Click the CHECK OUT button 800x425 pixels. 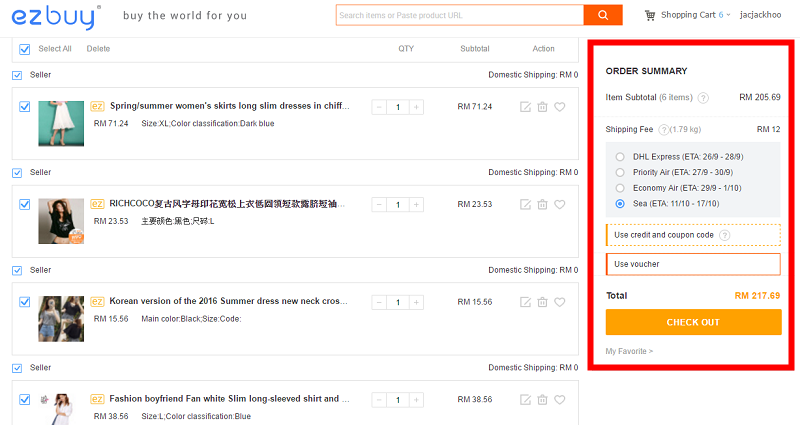(693, 322)
